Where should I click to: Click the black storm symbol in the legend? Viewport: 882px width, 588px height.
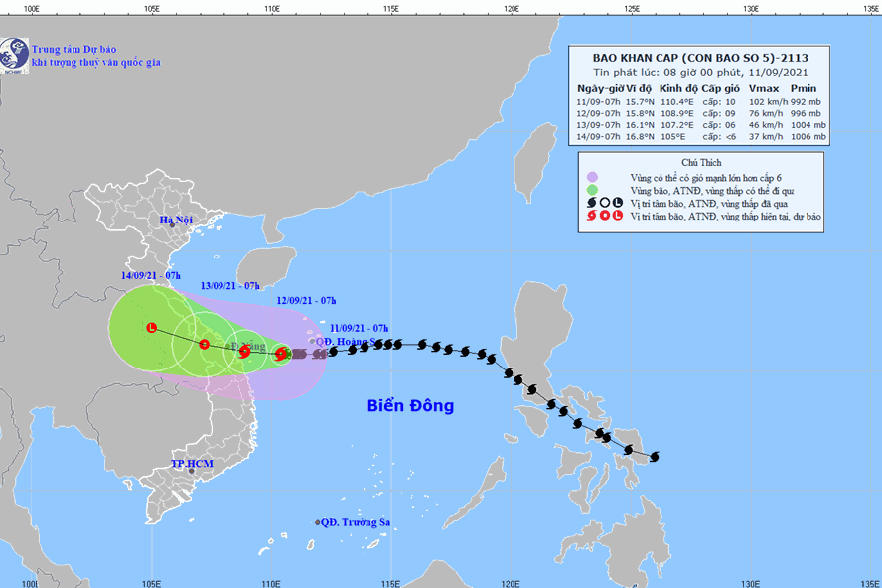pyautogui.click(x=590, y=202)
